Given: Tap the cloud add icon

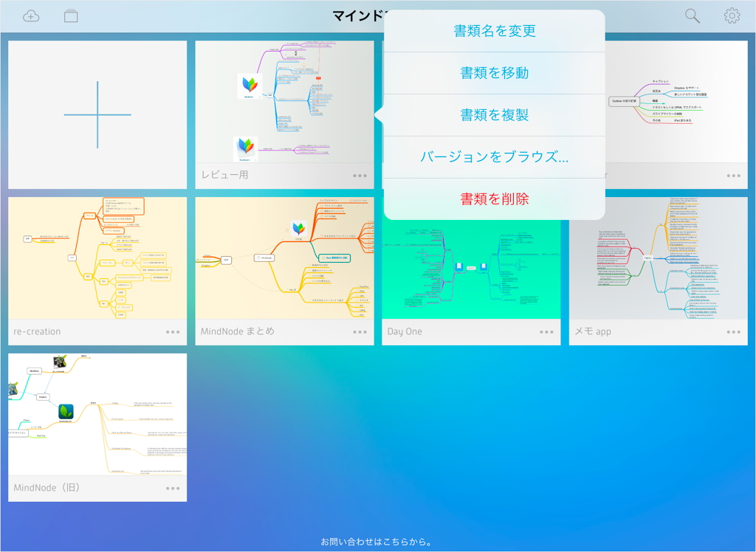Looking at the screenshot, I should [31, 16].
